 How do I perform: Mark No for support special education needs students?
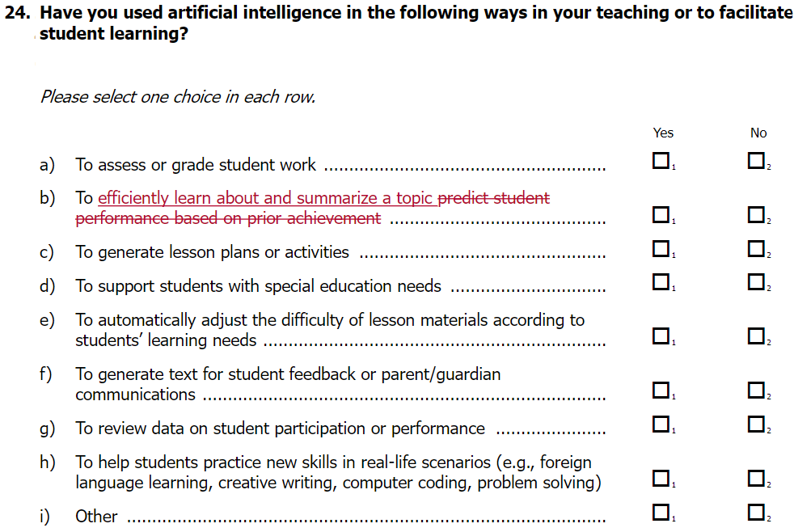(757, 282)
